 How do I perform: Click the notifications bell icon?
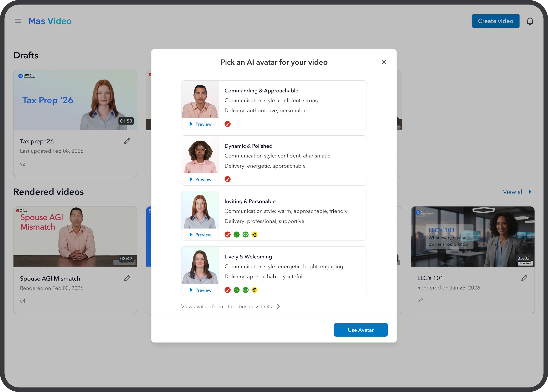(x=530, y=21)
